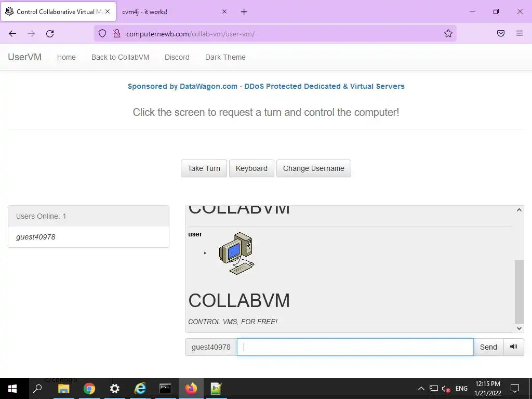Click the chat scrollbar down arrow
The image size is (532, 399).
coord(519,328)
